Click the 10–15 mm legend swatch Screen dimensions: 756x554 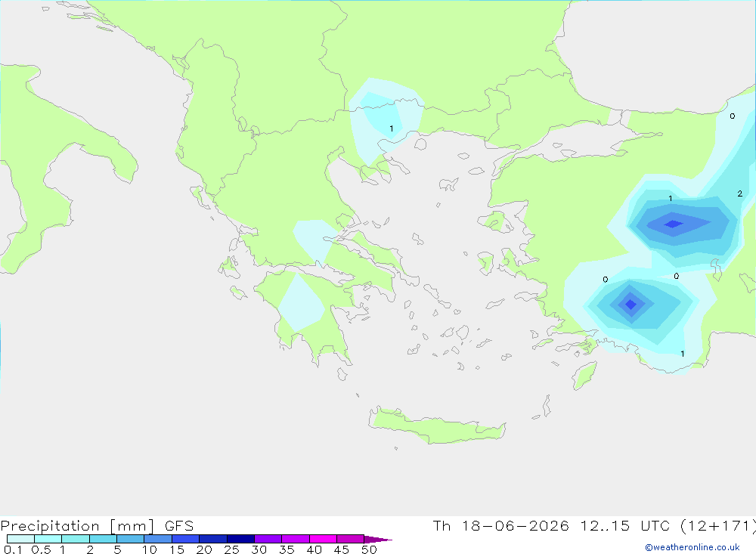pyautogui.click(x=158, y=539)
